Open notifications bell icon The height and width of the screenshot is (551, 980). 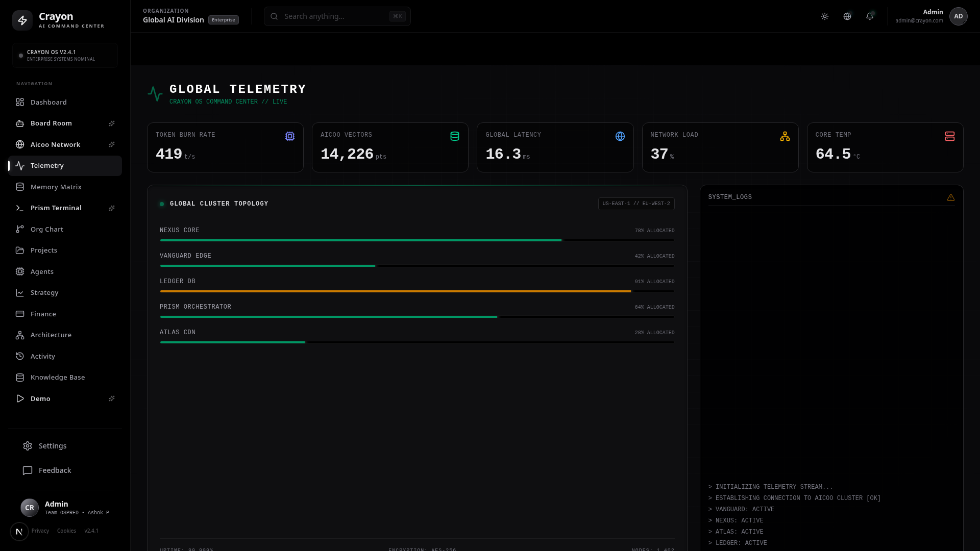coord(869,16)
